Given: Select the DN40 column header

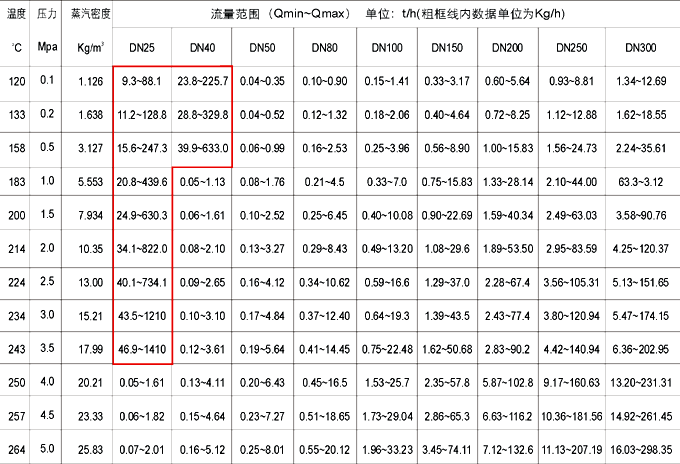Looking at the screenshot, I should [202, 48].
